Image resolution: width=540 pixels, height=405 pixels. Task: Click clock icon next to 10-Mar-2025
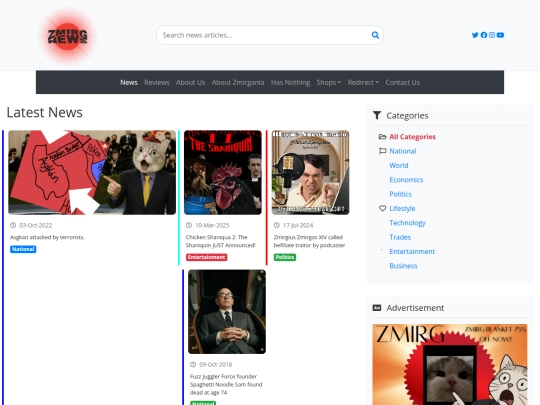(189, 225)
